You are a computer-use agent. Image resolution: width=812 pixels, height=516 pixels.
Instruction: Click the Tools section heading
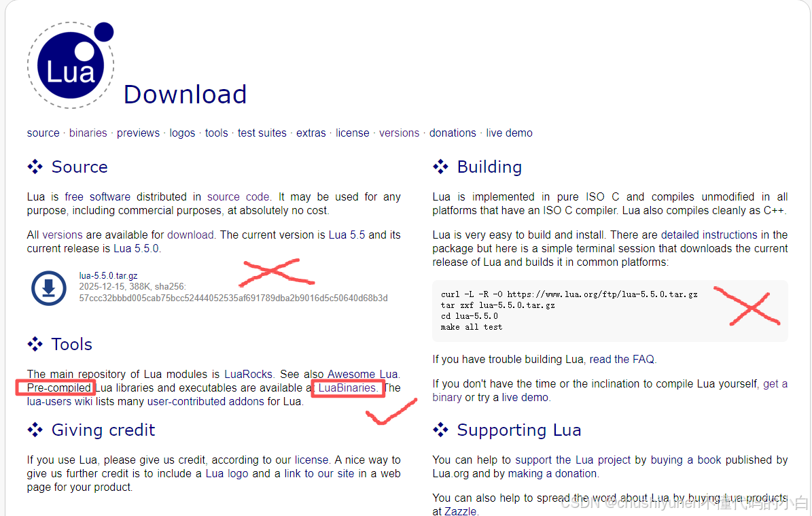click(71, 344)
